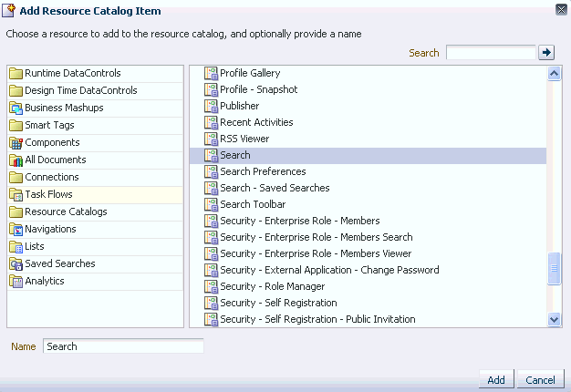Select All Documents in the folder list
The width and height of the screenshot is (571, 392).
click(95, 160)
